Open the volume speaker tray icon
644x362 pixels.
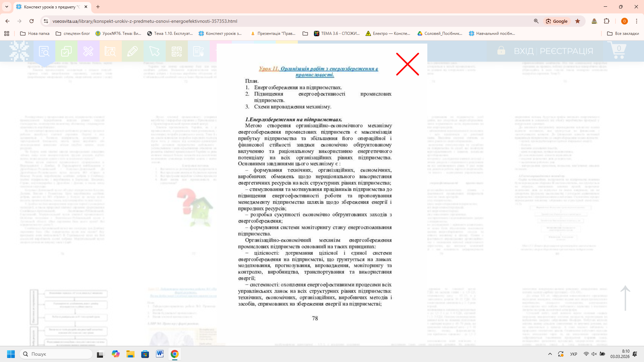[594, 354]
